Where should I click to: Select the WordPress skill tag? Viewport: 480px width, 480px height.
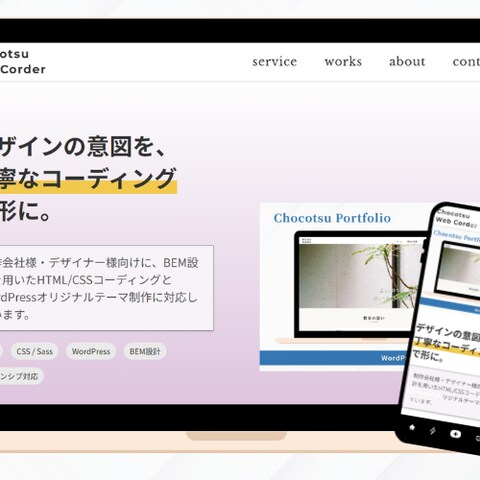[91, 351]
